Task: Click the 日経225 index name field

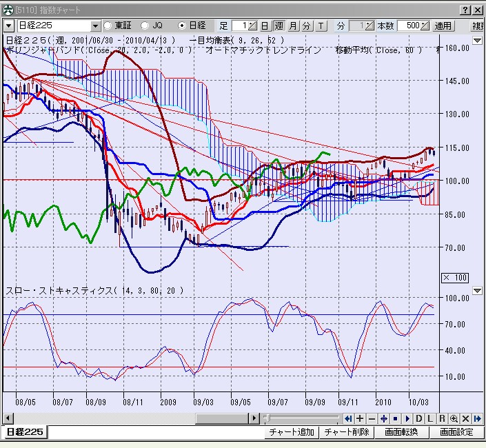Action: pyautogui.click(x=54, y=26)
